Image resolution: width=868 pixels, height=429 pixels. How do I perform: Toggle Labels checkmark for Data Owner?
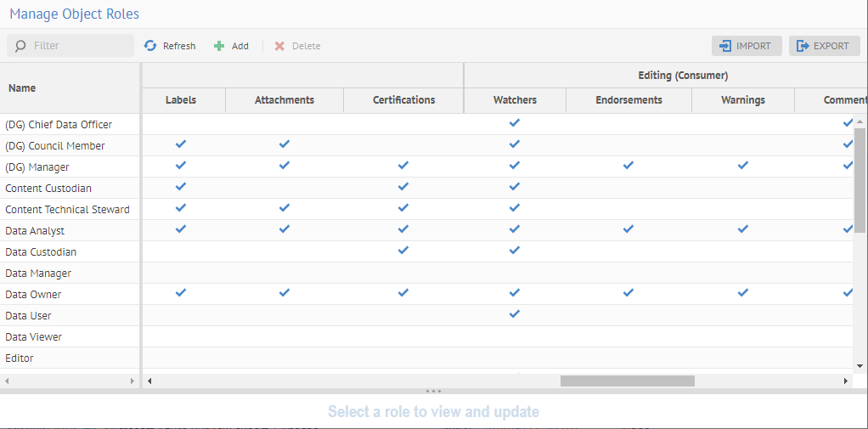tap(180, 293)
